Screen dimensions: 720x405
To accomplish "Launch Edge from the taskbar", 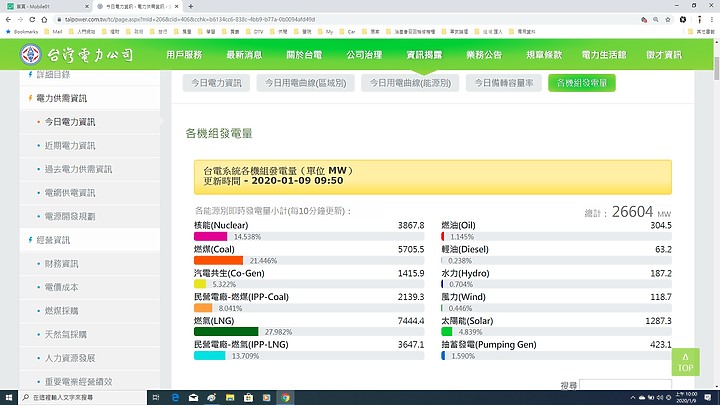I will (175, 397).
